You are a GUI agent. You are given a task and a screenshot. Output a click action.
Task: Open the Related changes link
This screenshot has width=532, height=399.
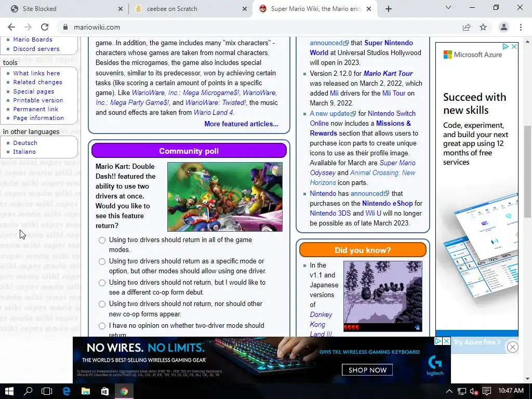(37, 82)
